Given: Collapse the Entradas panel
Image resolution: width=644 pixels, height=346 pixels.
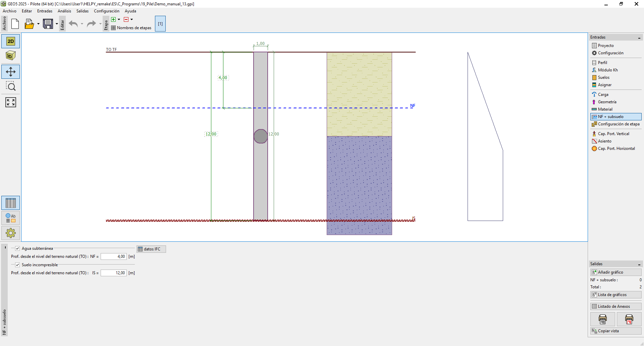Looking at the screenshot, I should [639, 38].
